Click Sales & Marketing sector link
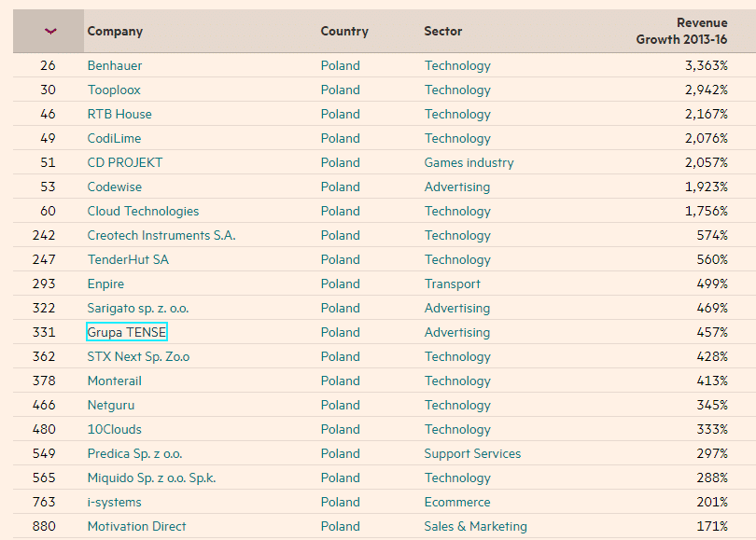Screen dimensions: 756x540 (x=475, y=527)
